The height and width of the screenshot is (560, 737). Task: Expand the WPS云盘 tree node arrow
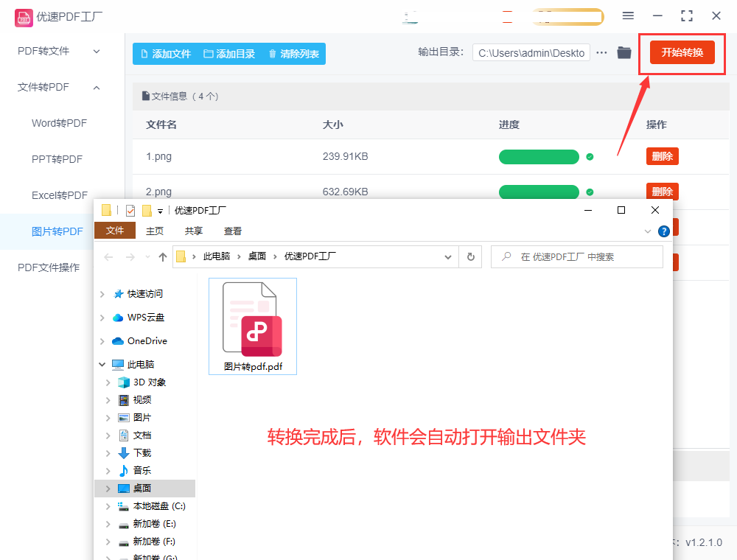pyautogui.click(x=102, y=318)
